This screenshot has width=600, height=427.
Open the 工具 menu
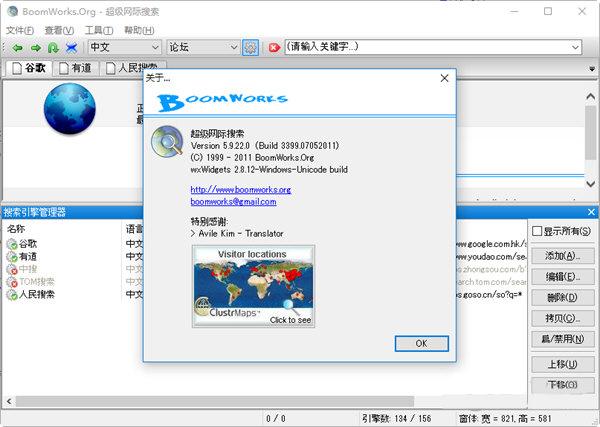click(x=99, y=30)
